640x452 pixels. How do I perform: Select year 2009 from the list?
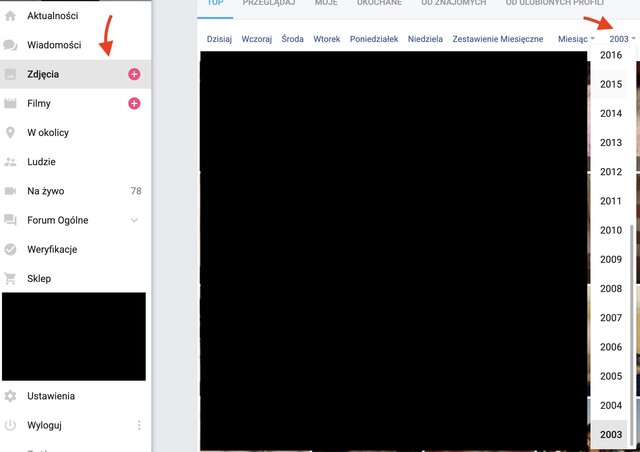(x=611, y=259)
